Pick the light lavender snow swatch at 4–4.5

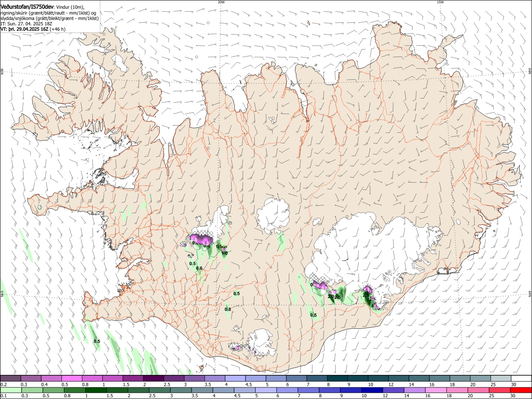[x=235, y=379]
